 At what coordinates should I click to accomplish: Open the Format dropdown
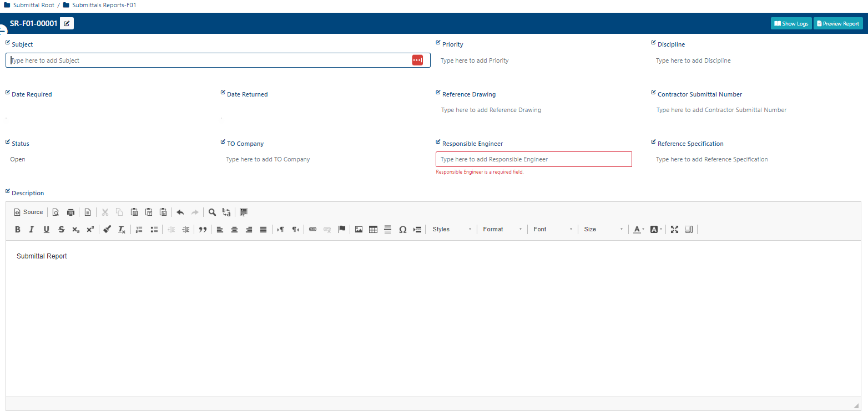tap(502, 229)
